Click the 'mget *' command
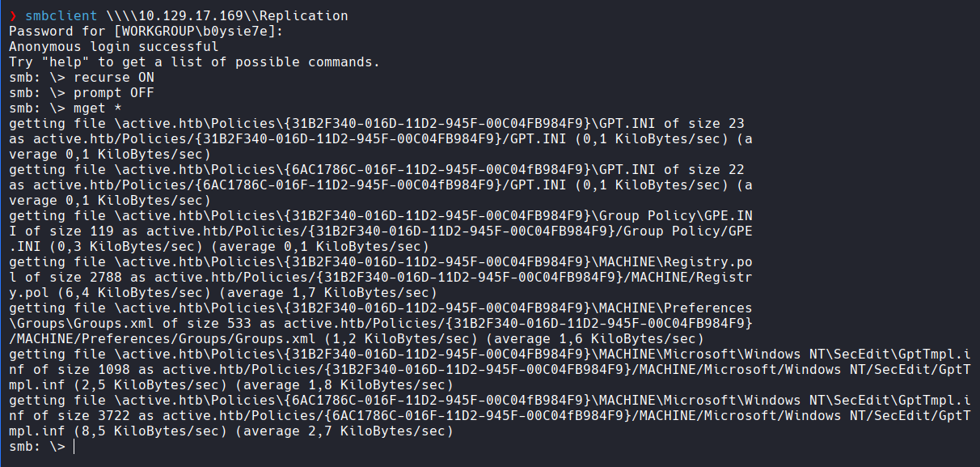The height and width of the screenshot is (467, 980). 98,108
